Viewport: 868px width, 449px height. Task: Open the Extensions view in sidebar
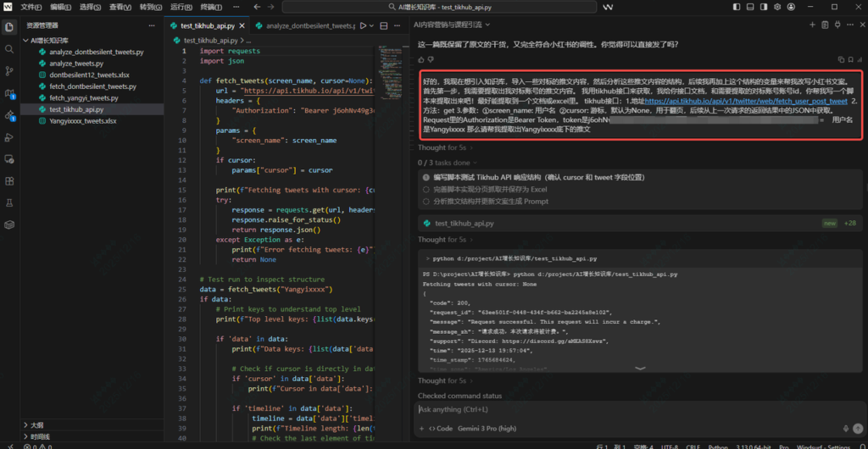coord(9,180)
